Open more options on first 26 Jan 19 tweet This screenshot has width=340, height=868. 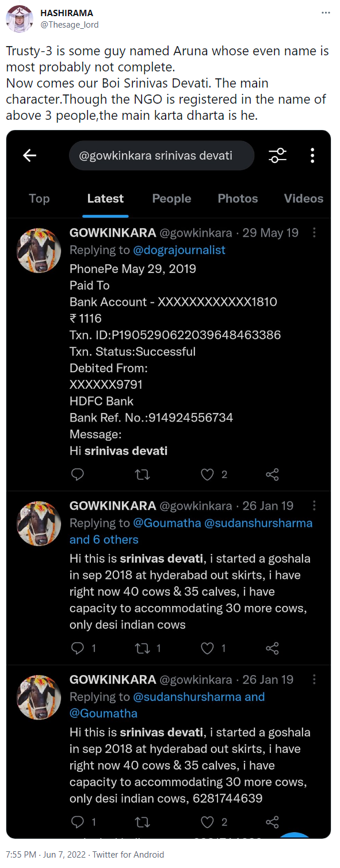(314, 506)
